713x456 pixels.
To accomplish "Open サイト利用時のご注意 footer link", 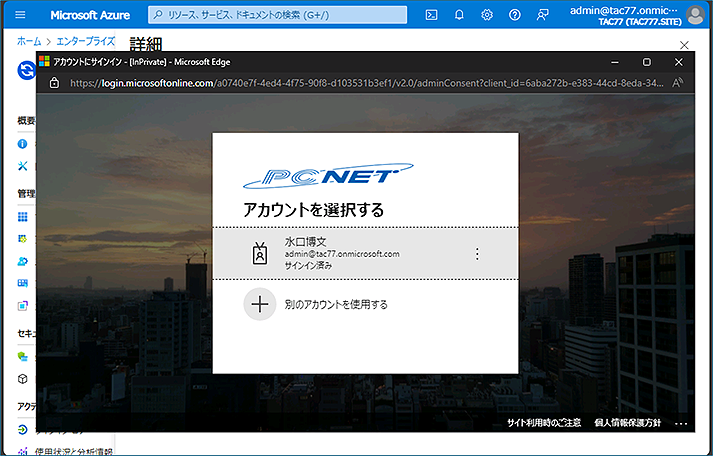I will pos(544,423).
